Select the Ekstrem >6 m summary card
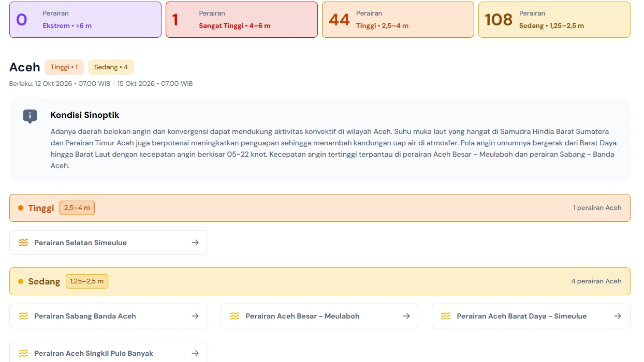 coord(85,20)
